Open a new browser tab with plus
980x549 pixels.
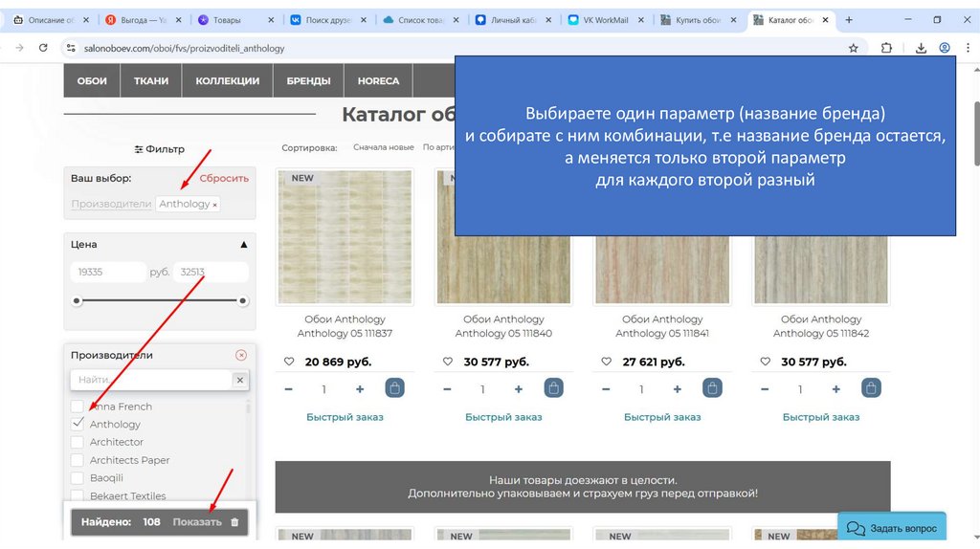click(849, 20)
